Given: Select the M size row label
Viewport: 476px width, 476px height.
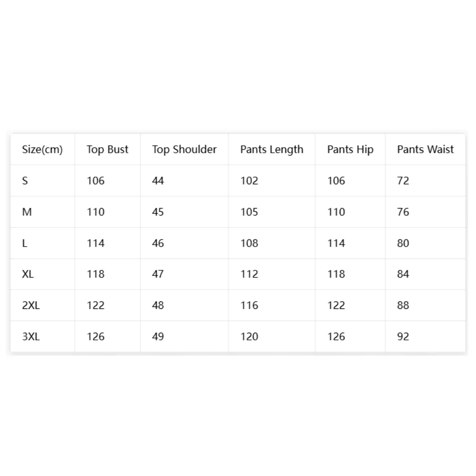Looking at the screenshot, I should 27,212.
